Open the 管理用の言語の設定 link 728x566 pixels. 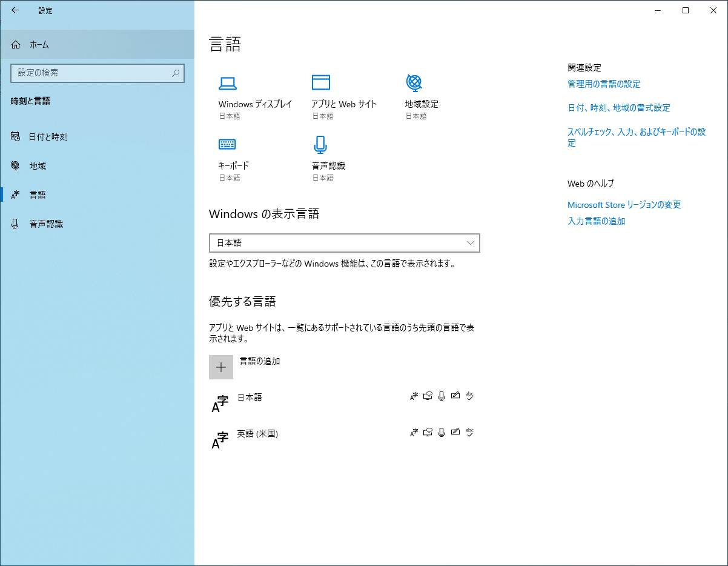(604, 84)
